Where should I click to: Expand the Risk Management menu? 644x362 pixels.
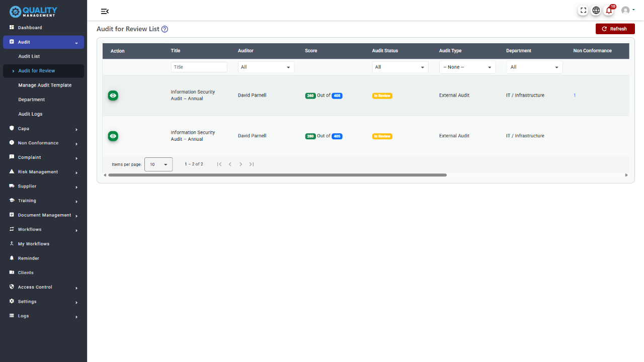tap(43, 172)
